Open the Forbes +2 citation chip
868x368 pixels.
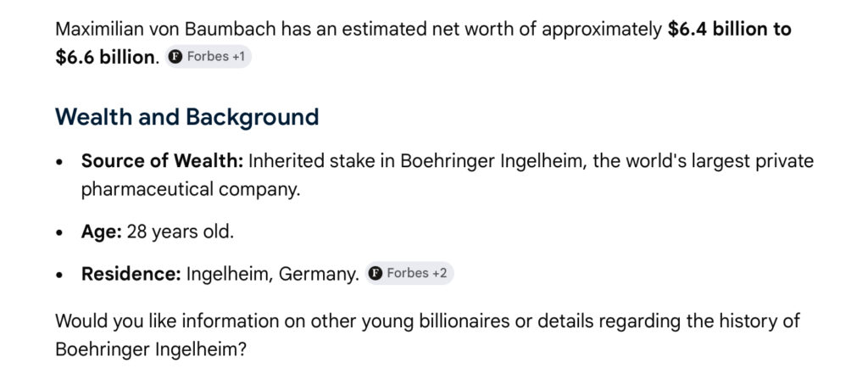coord(409,273)
